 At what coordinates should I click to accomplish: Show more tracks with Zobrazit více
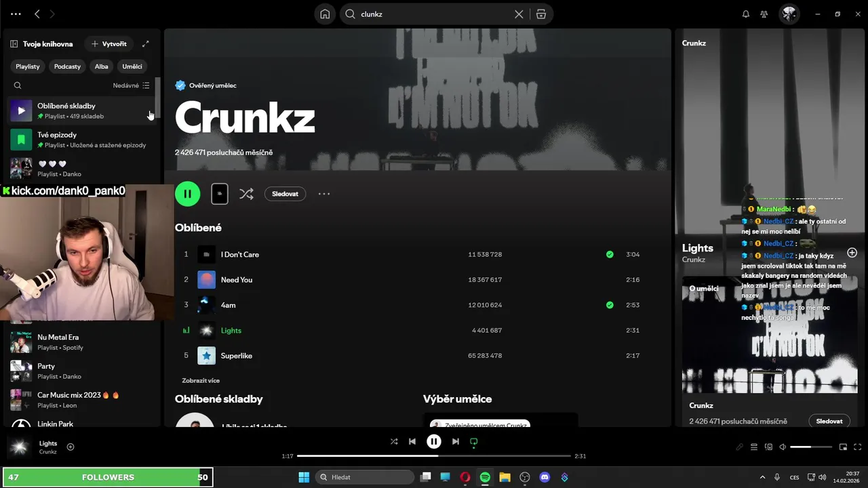201,380
